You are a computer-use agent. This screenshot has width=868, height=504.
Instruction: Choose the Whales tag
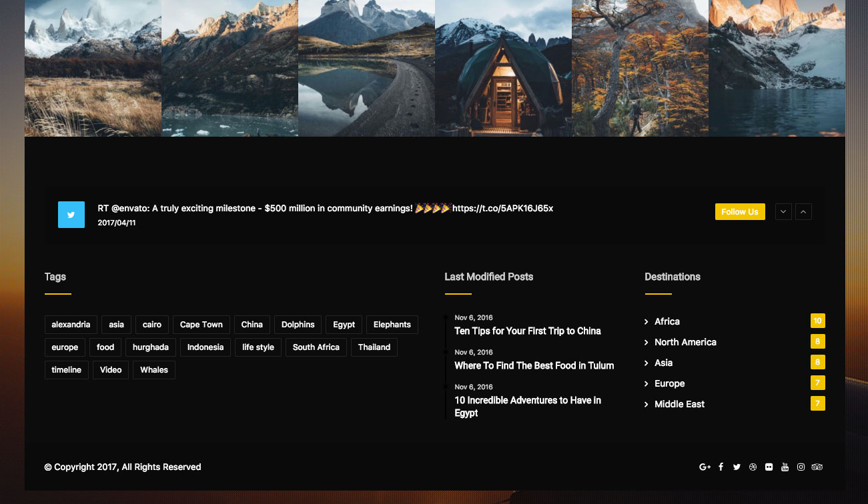(154, 370)
